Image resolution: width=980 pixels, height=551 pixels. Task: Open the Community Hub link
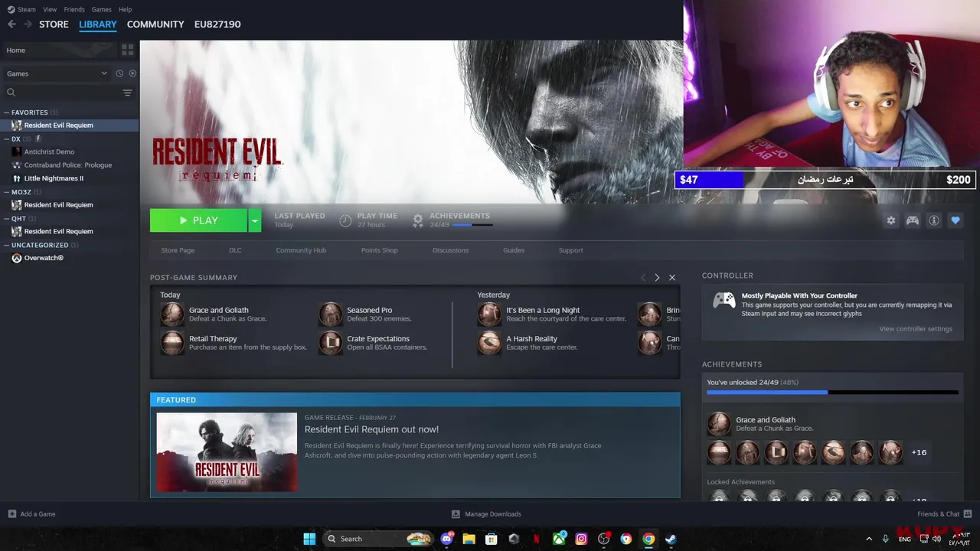pyautogui.click(x=301, y=250)
